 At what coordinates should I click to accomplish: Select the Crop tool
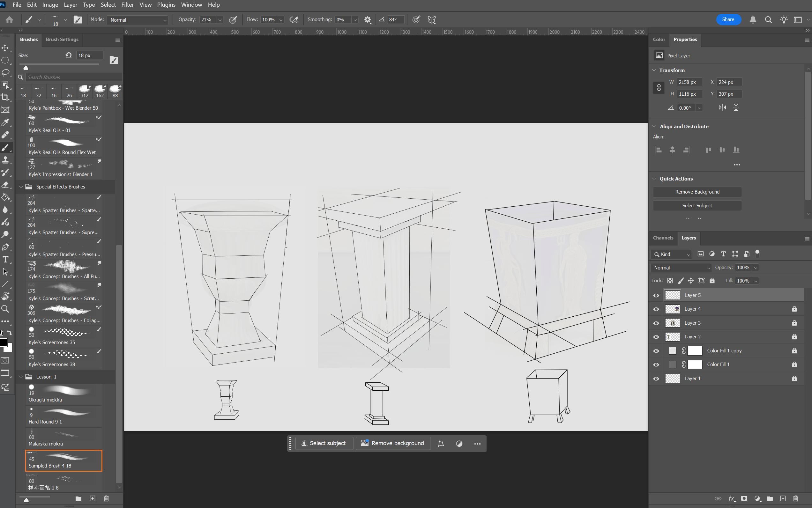click(5, 98)
